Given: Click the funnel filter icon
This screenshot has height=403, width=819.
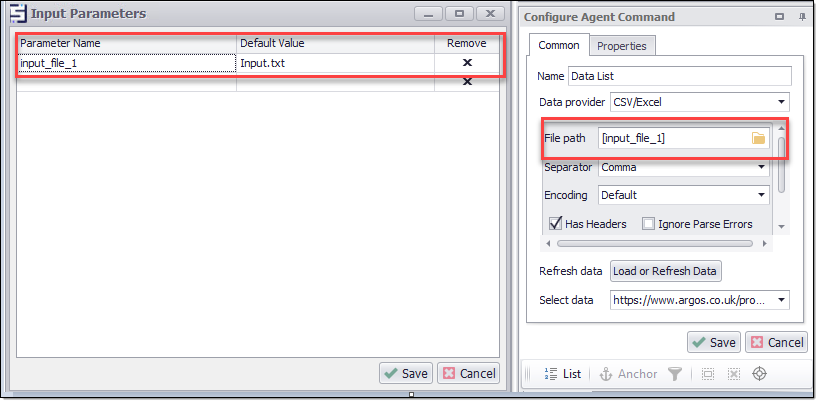Looking at the screenshot, I should tap(675, 374).
